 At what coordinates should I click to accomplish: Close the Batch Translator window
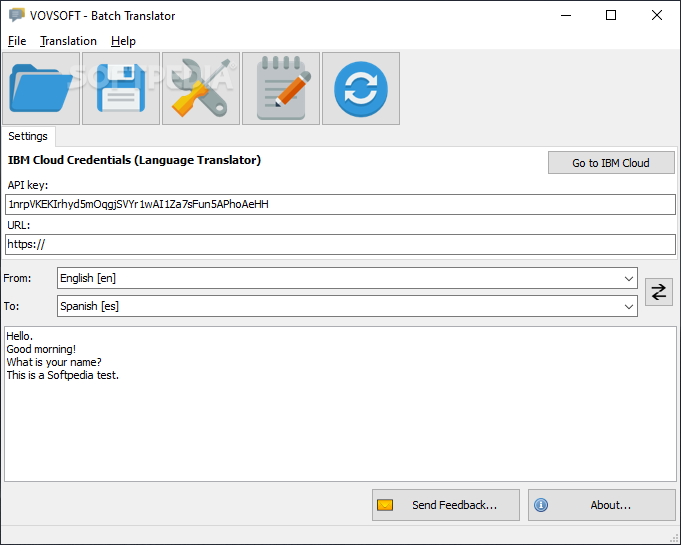(657, 15)
